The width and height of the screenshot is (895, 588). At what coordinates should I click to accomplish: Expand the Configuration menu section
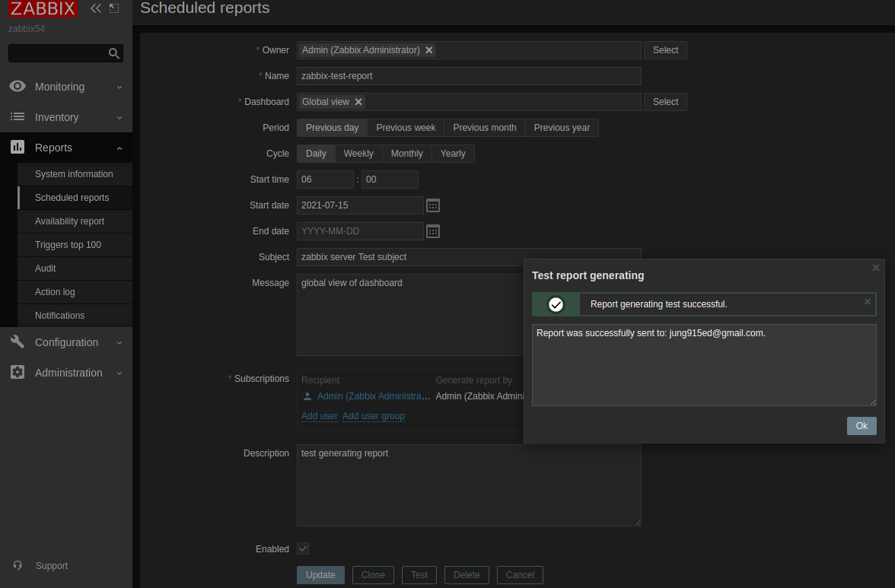pyautogui.click(x=66, y=342)
